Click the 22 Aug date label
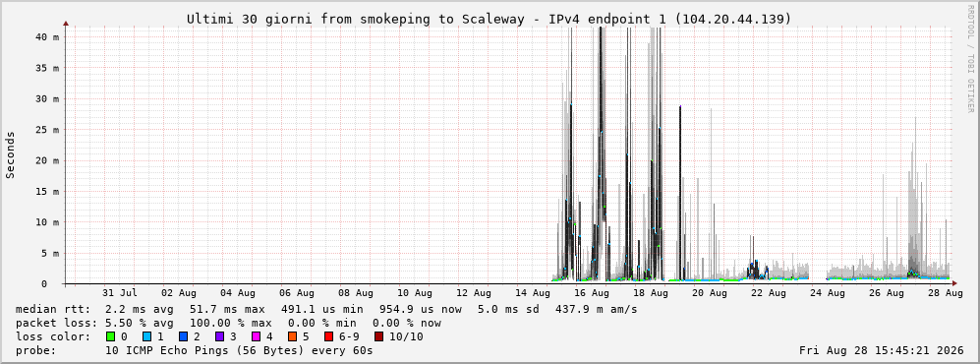Image resolution: width=980 pixels, height=364 pixels. click(768, 293)
